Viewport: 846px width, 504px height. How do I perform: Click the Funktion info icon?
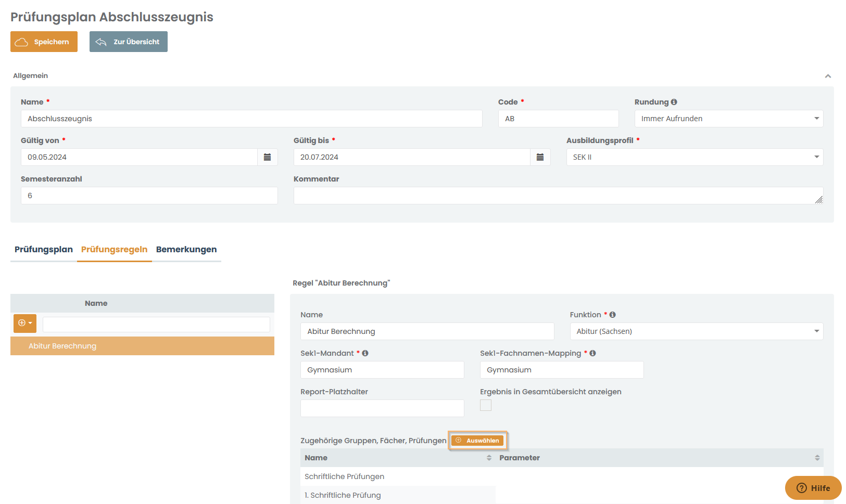point(613,315)
